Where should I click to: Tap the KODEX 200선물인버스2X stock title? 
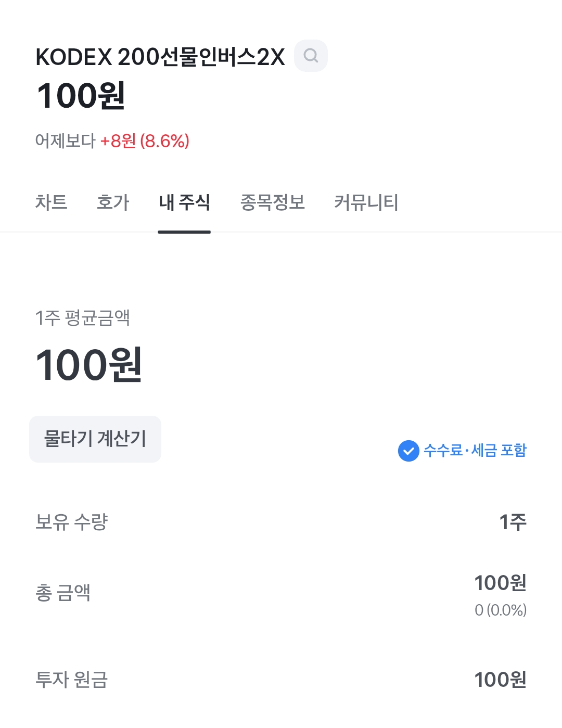[x=160, y=57]
